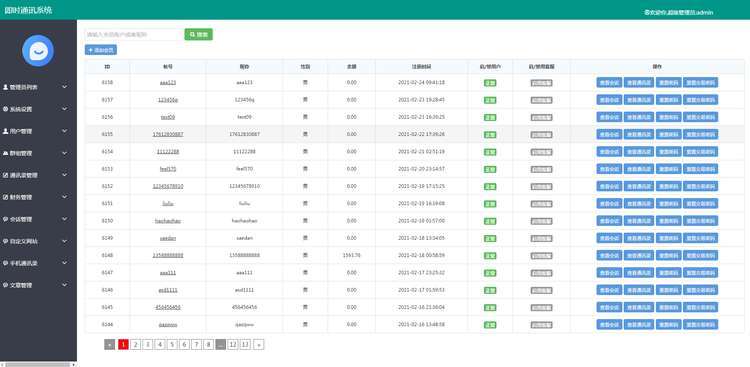This screenshot has height=367, width=750.
Task: Click the chat bubble icon beside 会话管理
Action: click(x=5, y=219)
